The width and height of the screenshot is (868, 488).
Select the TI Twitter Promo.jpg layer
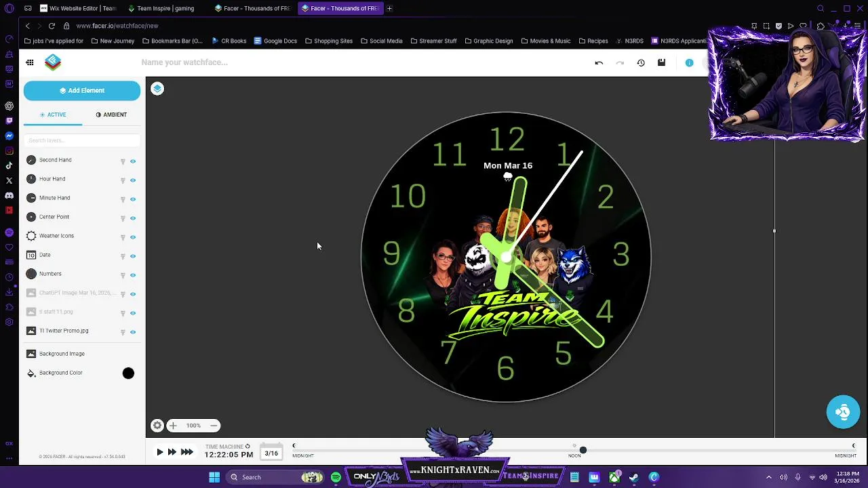tap(64, 331)
